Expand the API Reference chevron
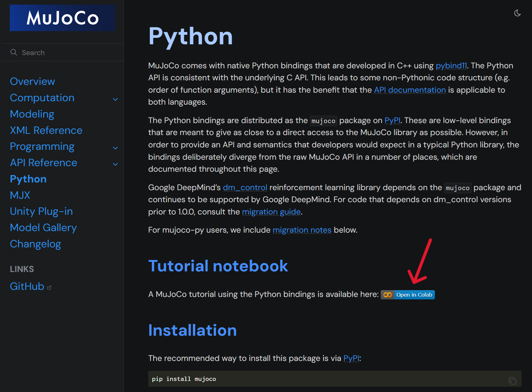The height and width of the screenshot is (392, 532). [115, 164]
